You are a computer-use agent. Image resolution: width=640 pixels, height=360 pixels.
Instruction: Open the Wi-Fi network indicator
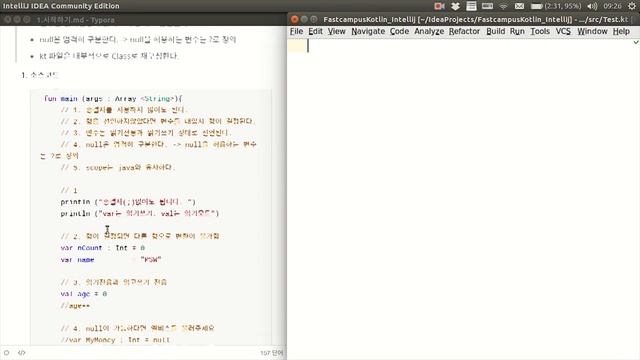504,6
